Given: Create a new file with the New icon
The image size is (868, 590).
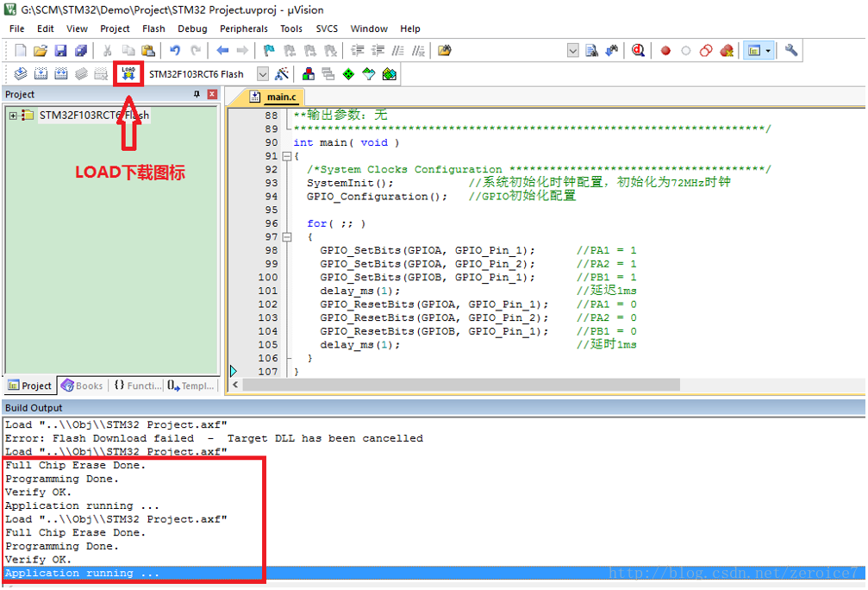Looking at the screenshot, I should [x=21, y=51].
